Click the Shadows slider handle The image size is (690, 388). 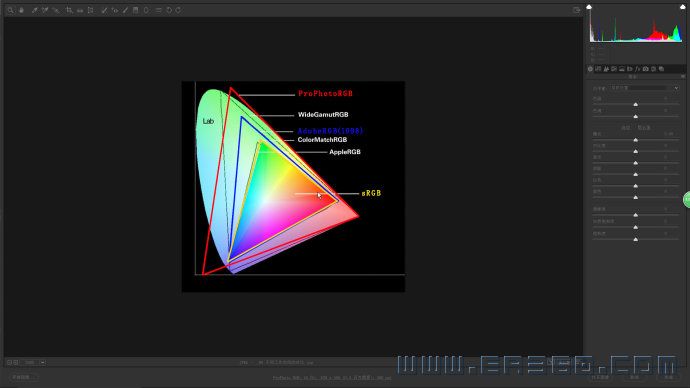coord(635,174)
